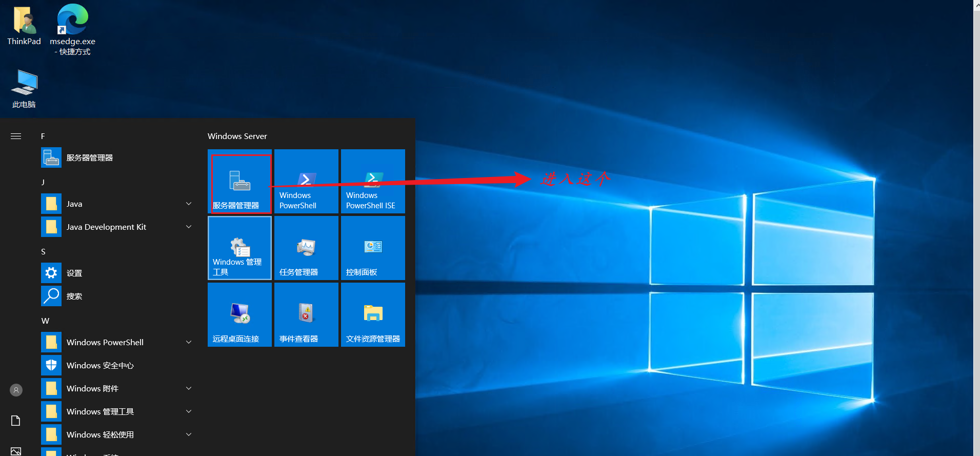Viewport: 980px width, 456px height.
Task: Open the 文件资源管理器 tile
Action: click(373, 314)
